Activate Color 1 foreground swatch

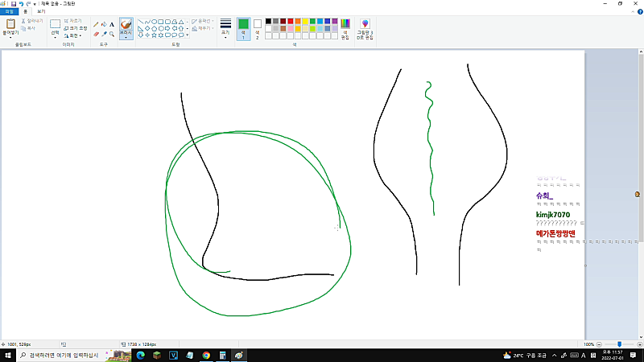[243, 27]
